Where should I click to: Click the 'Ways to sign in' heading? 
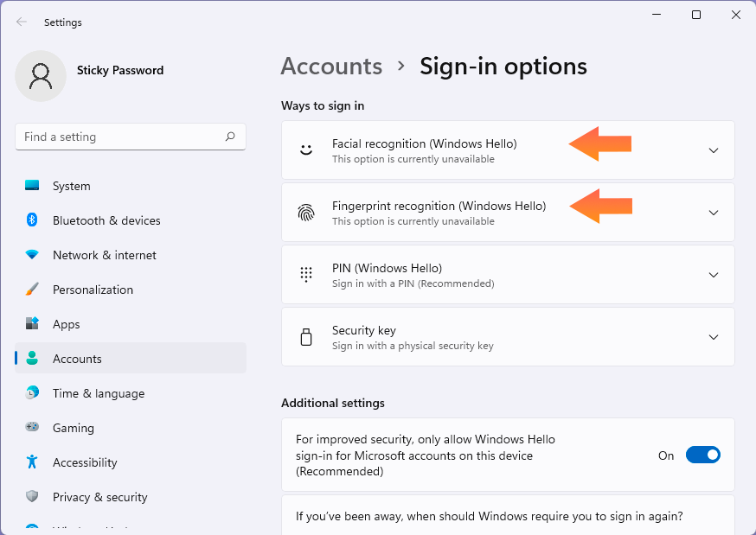click(x=323, y=105)
